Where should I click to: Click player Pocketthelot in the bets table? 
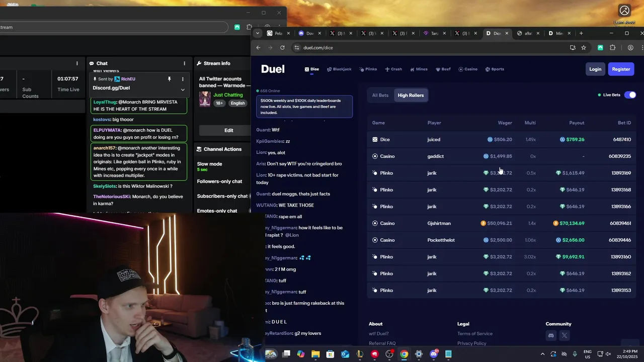(x=441, y=240)
